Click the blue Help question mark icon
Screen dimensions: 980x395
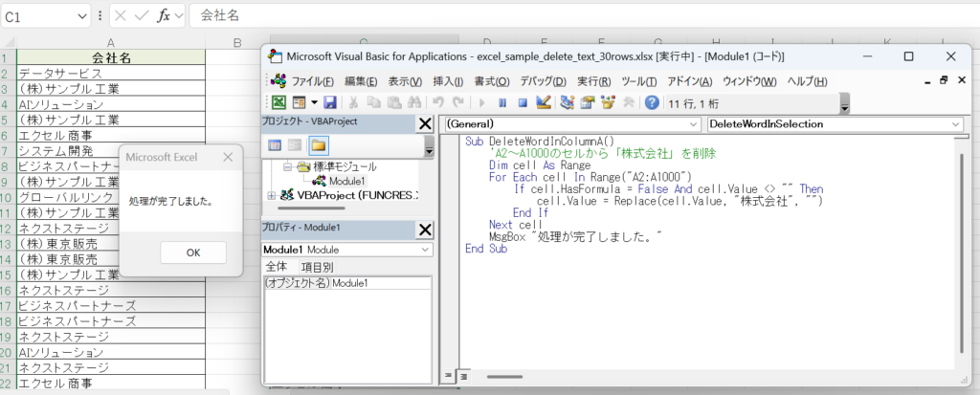(652, 102)
